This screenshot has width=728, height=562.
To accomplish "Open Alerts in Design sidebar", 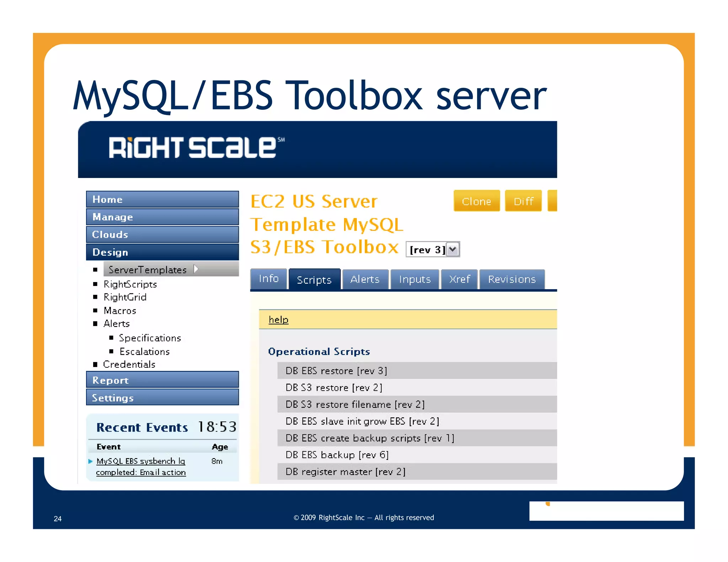I will coord(117,324).
